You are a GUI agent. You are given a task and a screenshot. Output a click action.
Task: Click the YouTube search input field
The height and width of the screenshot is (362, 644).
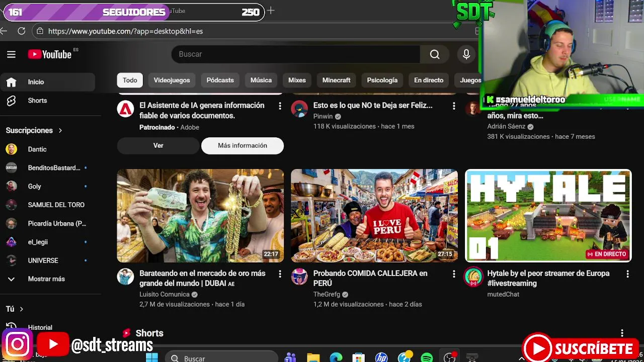[x=296, y=54]
